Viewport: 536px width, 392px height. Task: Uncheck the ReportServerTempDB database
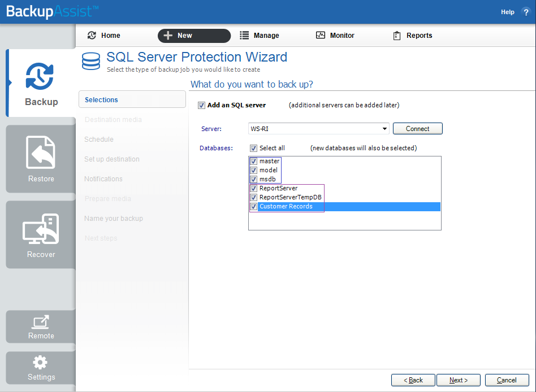coord(253,197)
